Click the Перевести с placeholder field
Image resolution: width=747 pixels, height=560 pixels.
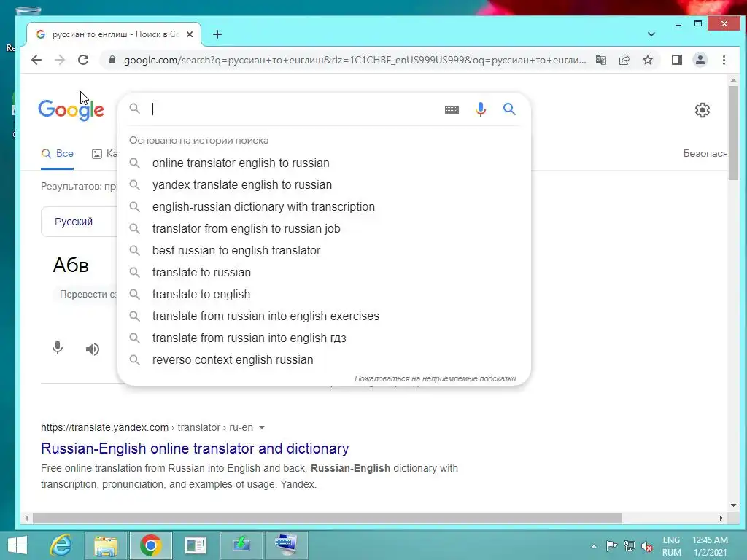tap(88, 295)
